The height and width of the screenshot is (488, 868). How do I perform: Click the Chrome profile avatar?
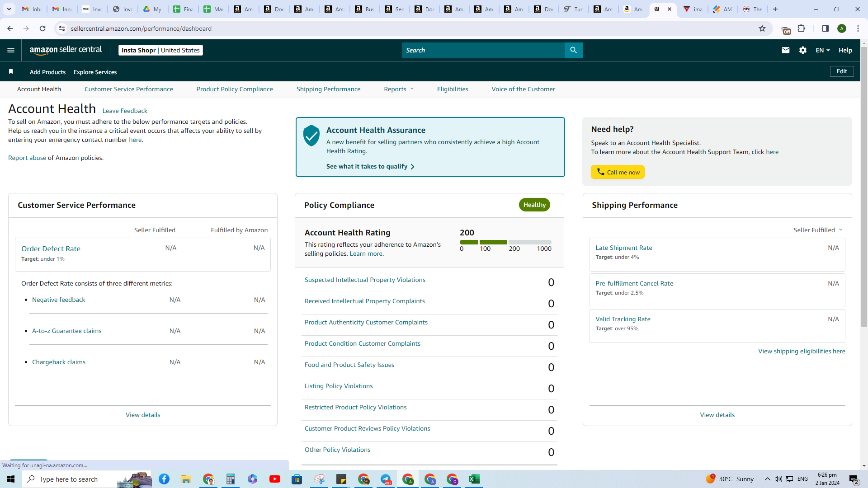pyautogui.click(x=842, y=28)
